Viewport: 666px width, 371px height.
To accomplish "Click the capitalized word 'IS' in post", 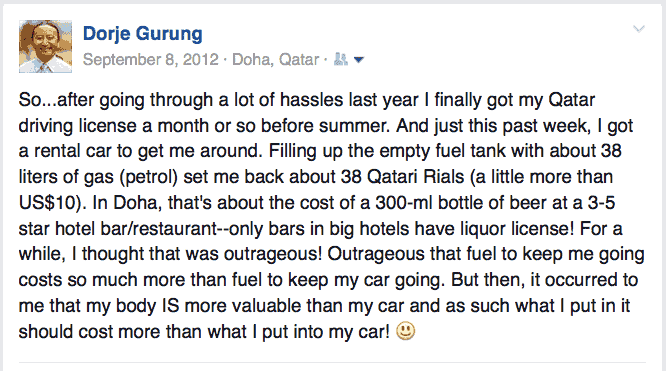I will click(x=171, y=306).
